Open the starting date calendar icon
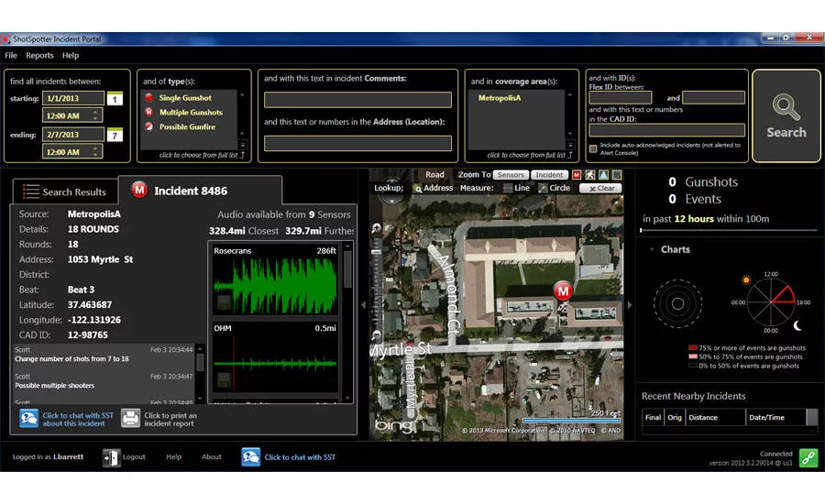Image resolution: width=825 pixels, height=504 pixels. click(115, 98)
